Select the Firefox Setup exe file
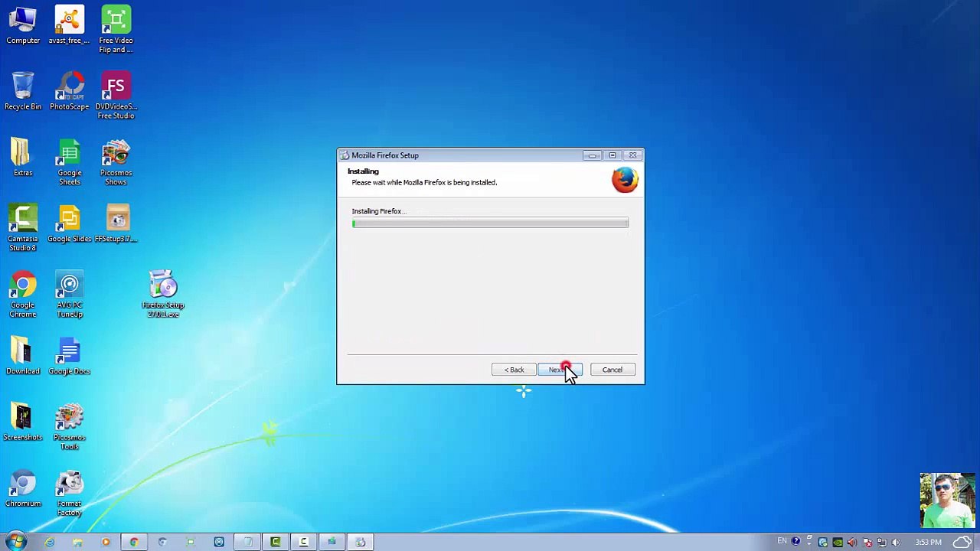 coord(163,295)
